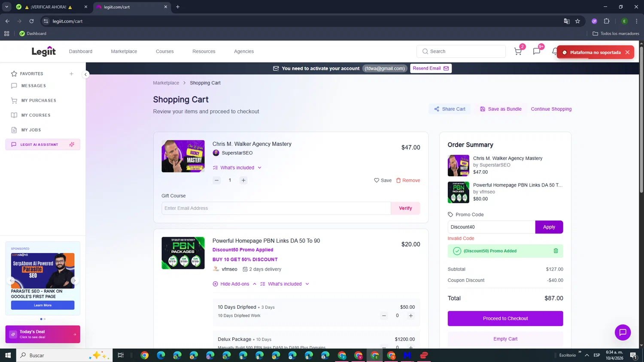
Task: Apply the promo code
Action: (x=549, y=227)
